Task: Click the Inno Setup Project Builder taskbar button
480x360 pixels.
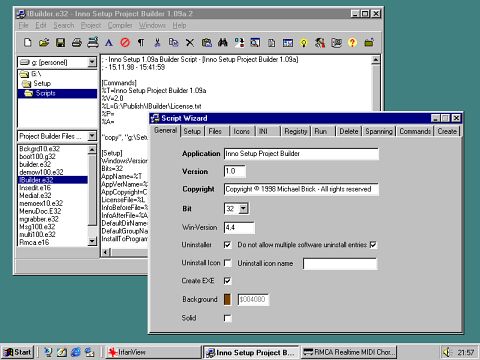Action: click(251, 352)
